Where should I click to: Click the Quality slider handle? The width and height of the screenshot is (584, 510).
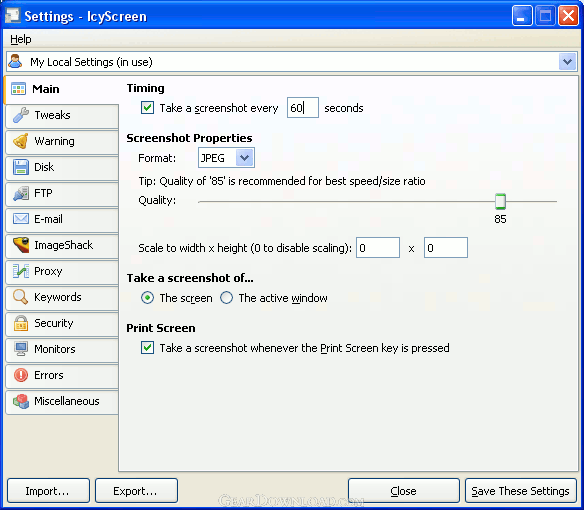(x=500, y=202)
